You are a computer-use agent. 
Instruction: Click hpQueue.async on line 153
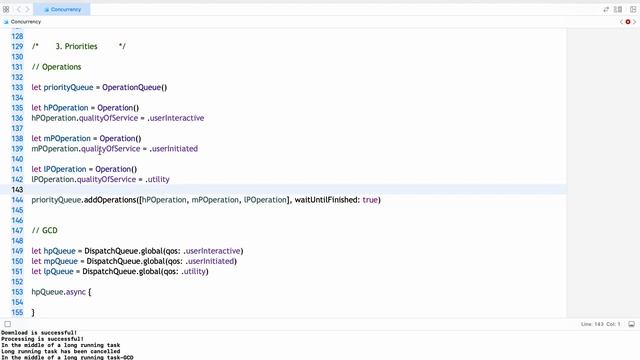(59, 292)
